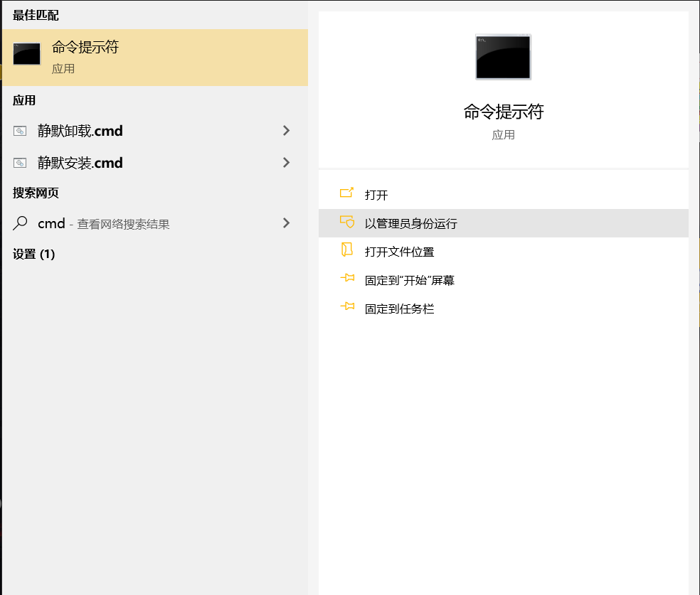Image resolution: width=700 pixels, height=595 pixels.
Task: Click the magnifier icon beside cmd
Action: 20,223
